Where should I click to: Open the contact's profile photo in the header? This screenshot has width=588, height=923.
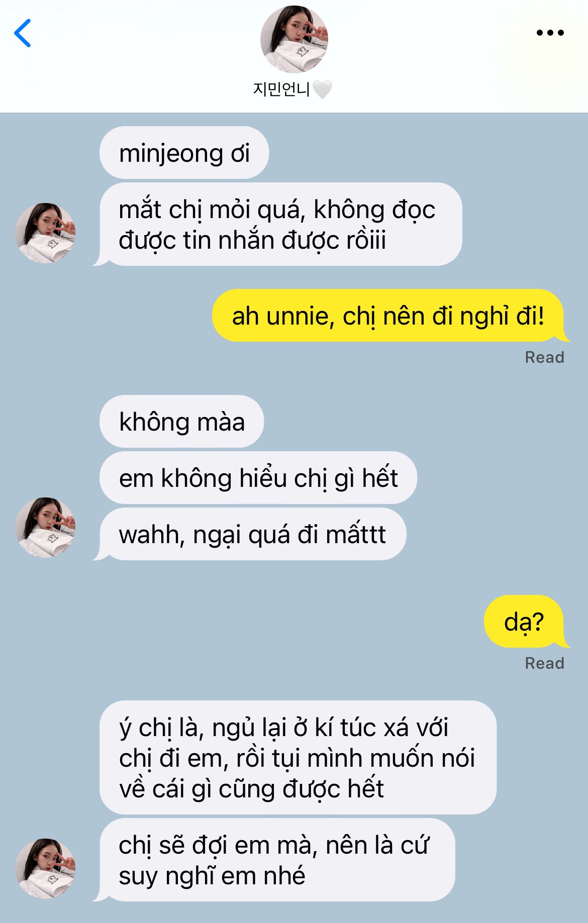294,39
